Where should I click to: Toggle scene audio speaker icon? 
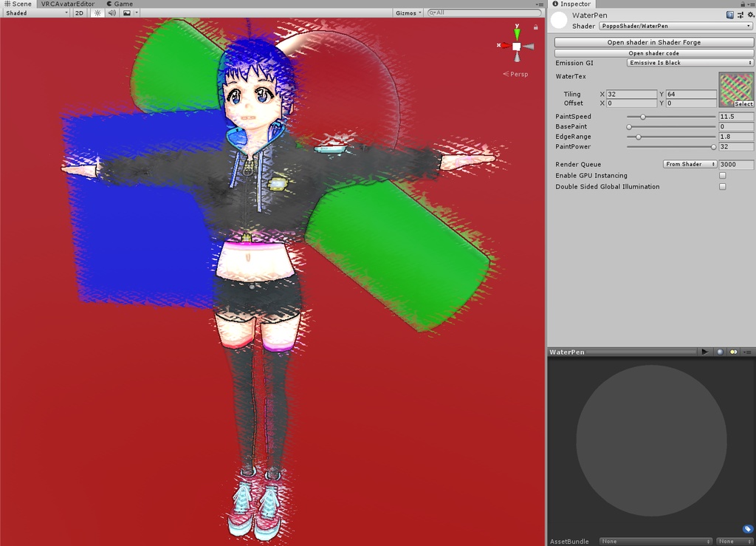coord(112,13)
